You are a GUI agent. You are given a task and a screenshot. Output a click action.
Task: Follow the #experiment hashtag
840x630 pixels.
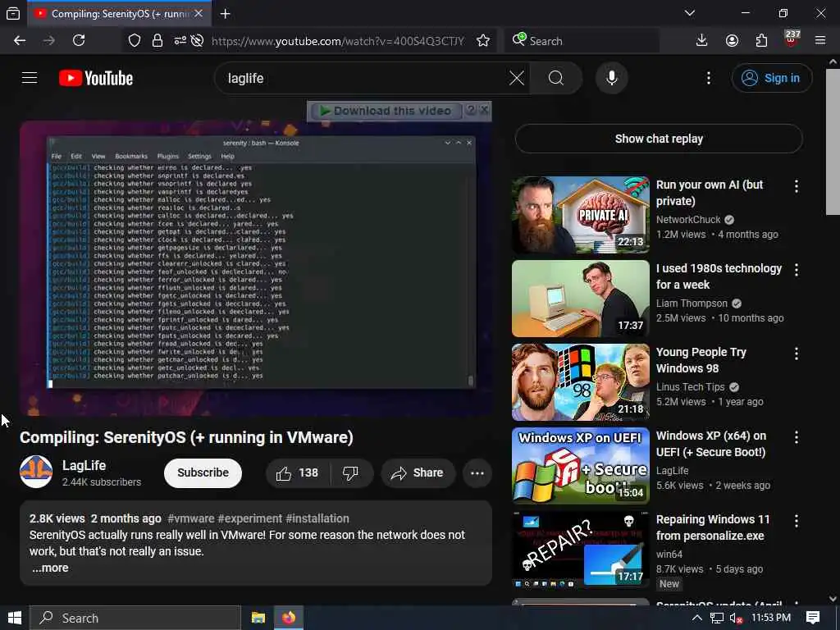(249, 518)
